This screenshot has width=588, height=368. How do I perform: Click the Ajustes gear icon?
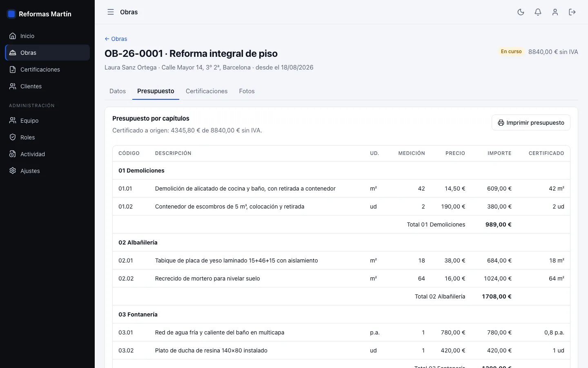click(13, 171)
